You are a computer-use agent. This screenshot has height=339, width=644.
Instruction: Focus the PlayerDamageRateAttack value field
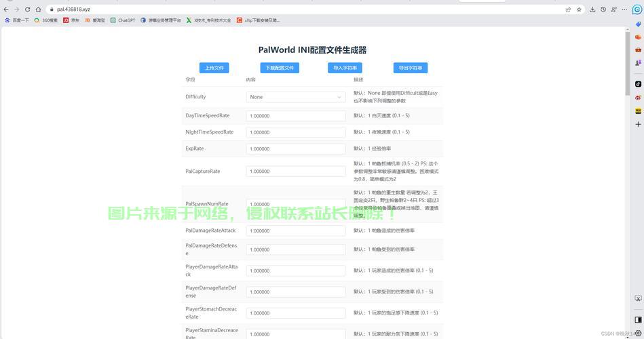296,271
